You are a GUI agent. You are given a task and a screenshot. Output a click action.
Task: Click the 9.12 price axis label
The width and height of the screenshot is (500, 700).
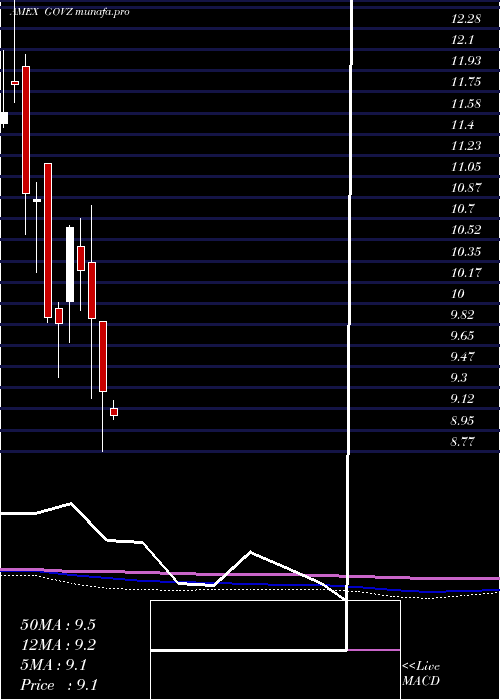462,399
